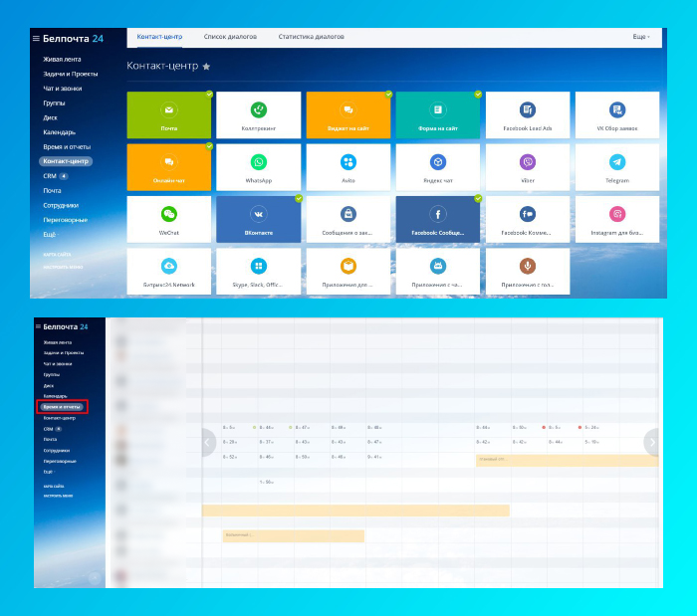The height and width of the screenshot is (616, 697).
Task: Open Диск in Контакт-центр screen sidebar
Action: 50,117
